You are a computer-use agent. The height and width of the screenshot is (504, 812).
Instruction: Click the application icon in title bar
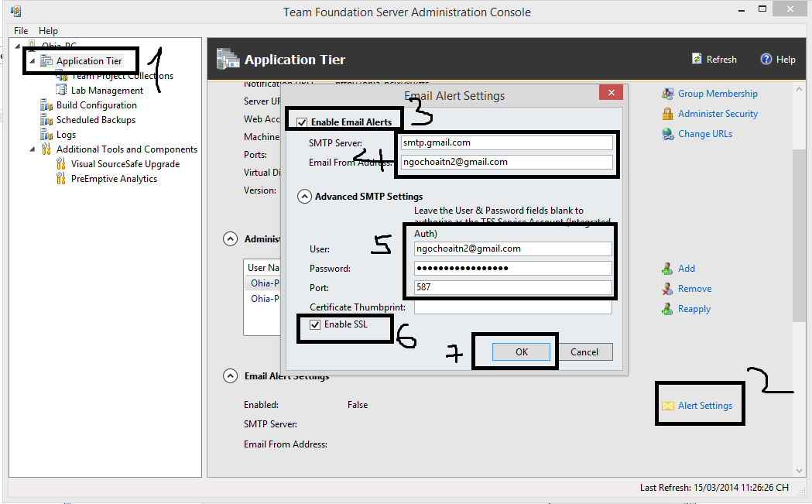15,11
